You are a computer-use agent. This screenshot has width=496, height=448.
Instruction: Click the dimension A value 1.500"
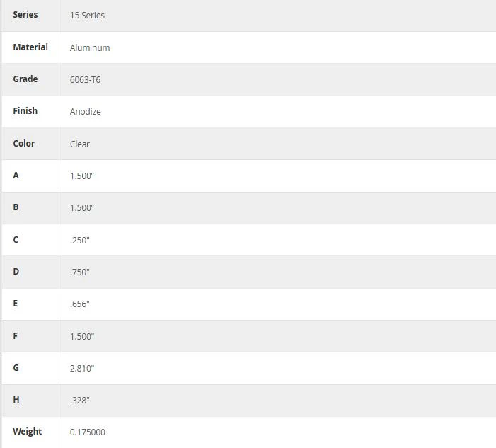[82, 176]
